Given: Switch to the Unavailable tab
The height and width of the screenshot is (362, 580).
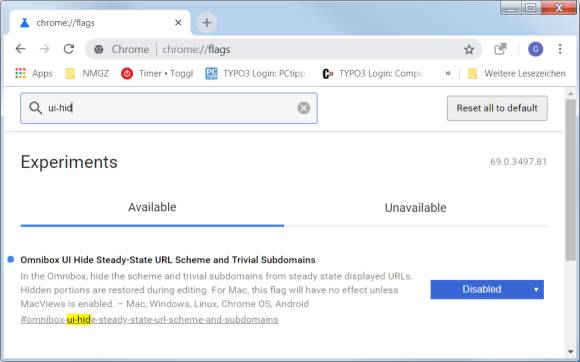Looking at the screenshot, I should 415,207.
